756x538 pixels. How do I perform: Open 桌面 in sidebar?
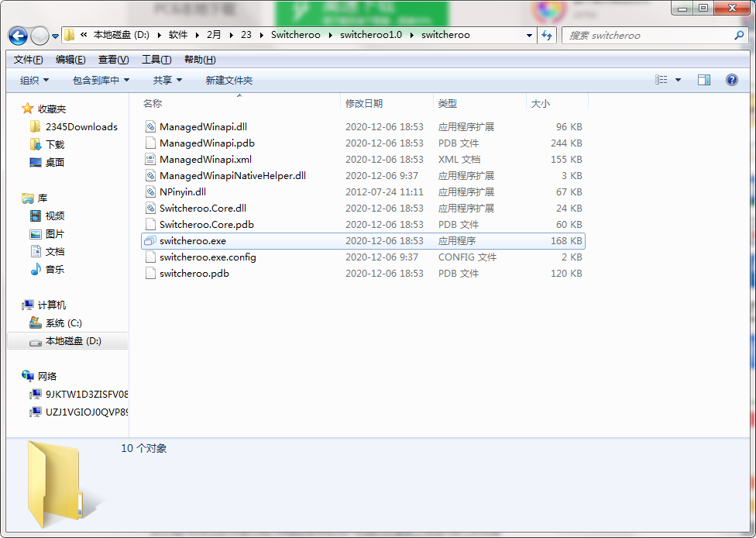click(55, 163)
